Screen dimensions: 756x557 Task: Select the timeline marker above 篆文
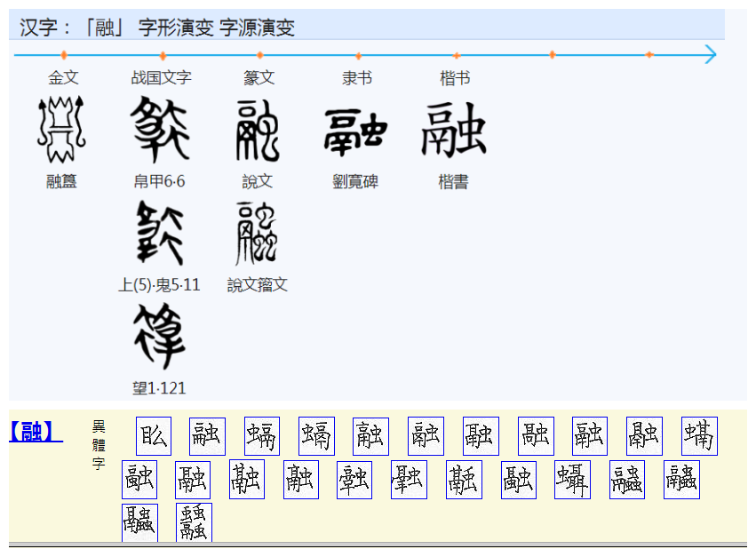[x=259, y=55]
